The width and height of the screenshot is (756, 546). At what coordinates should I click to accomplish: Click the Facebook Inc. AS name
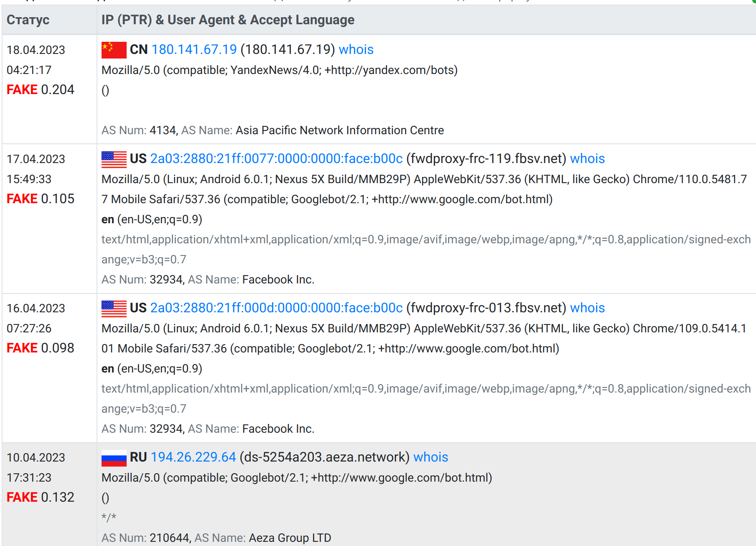pos(278,279)
